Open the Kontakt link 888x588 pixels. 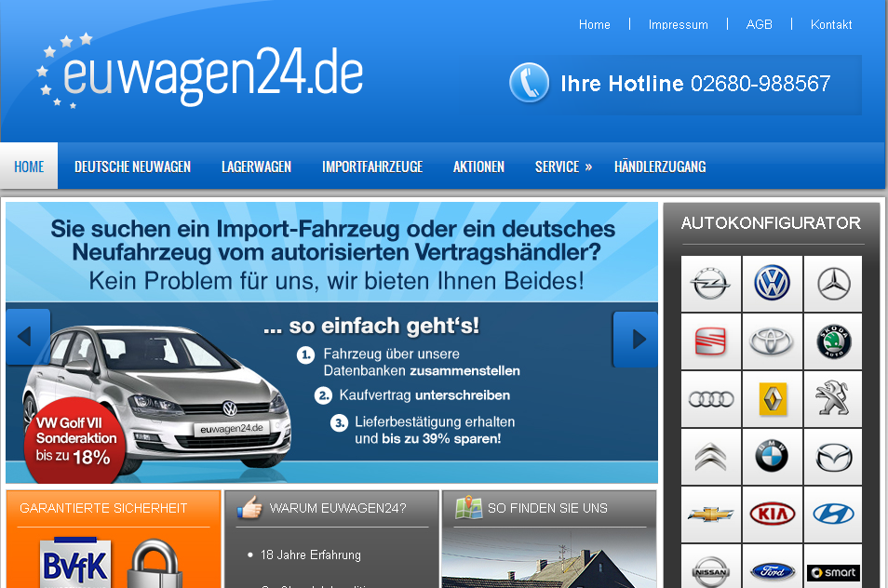pyautogui.click(x=831, y=24)
